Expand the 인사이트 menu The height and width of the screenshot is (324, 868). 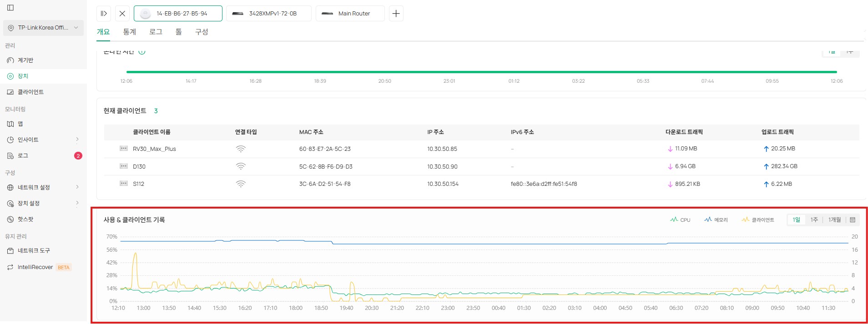[x=43, y=140]
